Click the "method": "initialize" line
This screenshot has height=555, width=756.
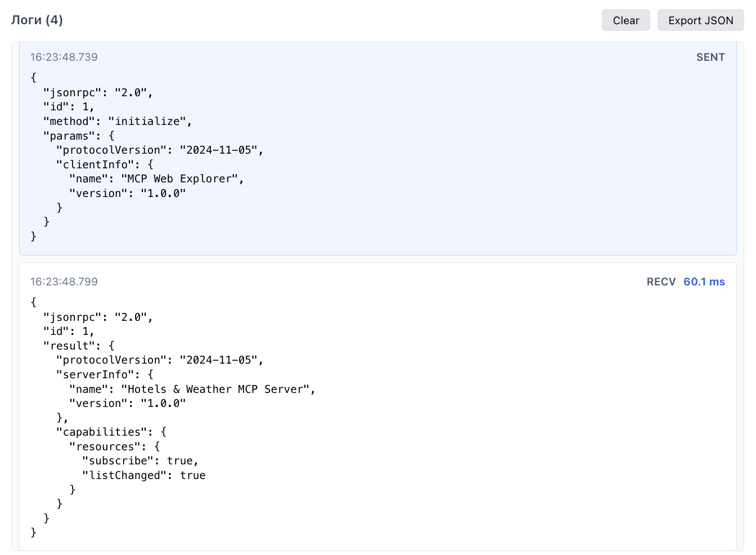[118, 121]
